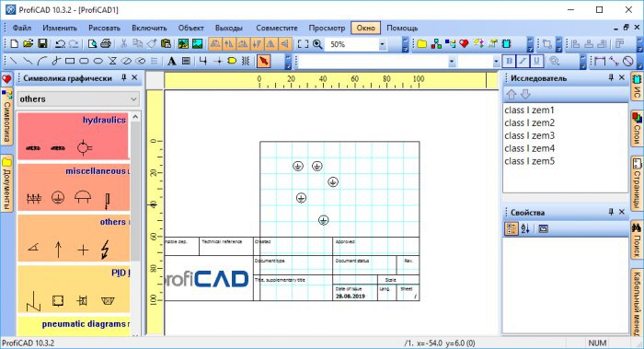Screen dimensions: 644x349
Task: Toggle Underline text formatting
Action: tap(536, 62)
